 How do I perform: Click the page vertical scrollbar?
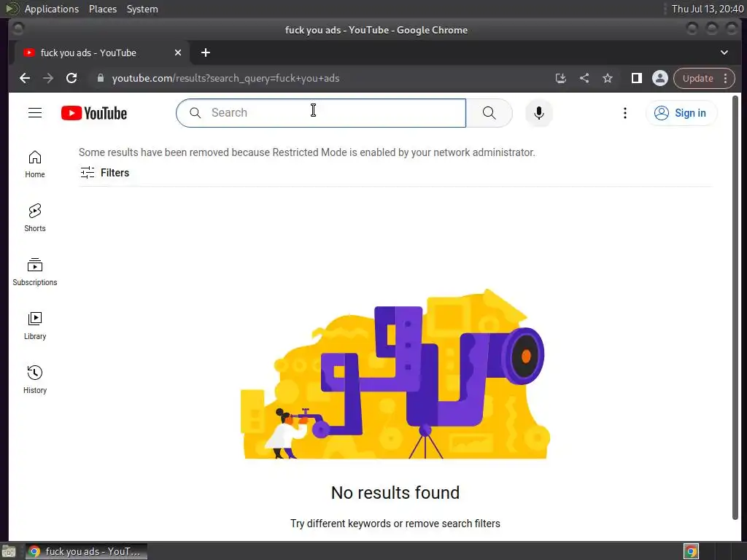[x=735, y=308]
